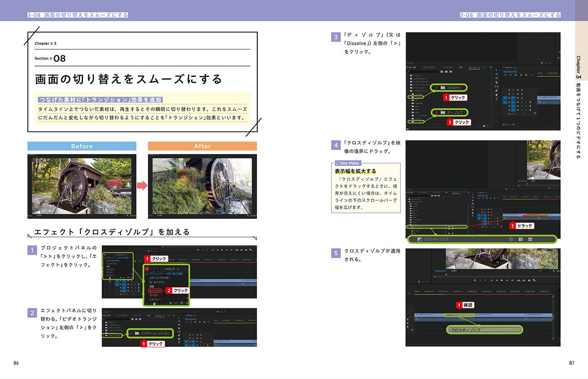Select the Type tool
Image resolution: width=588 pixels, height=379 pixels.
coord(496,99)
